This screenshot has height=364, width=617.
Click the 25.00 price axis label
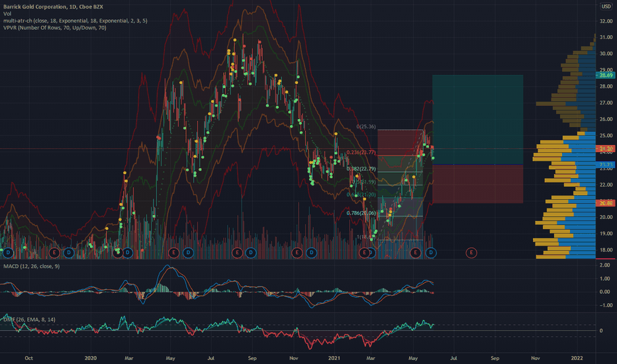(x=606, y=136)
